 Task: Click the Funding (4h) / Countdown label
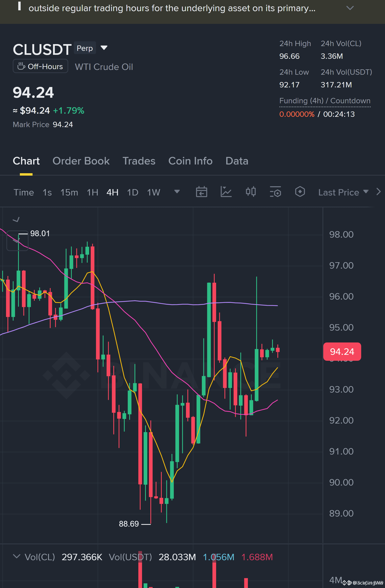(x=325, y=101)
